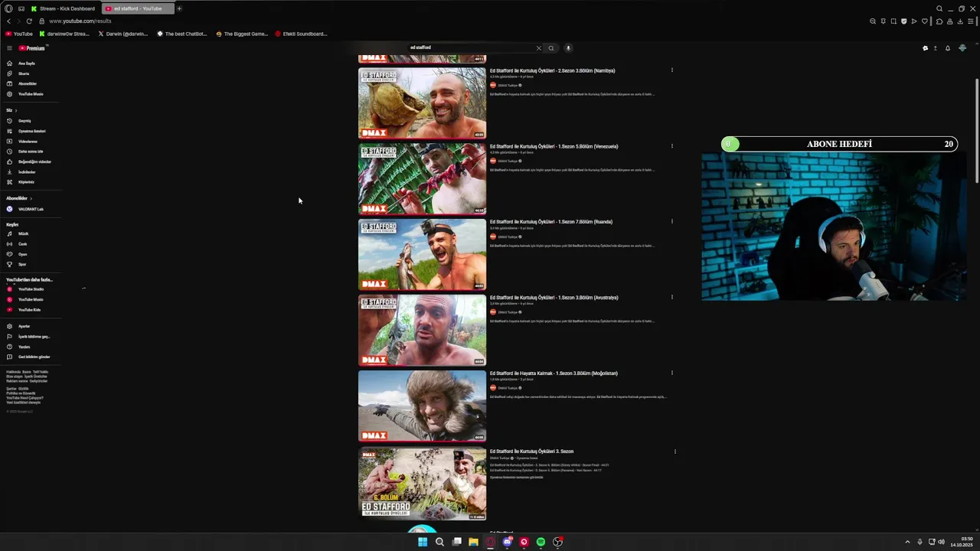
Task: Open Kurtuluş Öyküleri 3. Sezon playlist title
Action: [x=531, y=452]
